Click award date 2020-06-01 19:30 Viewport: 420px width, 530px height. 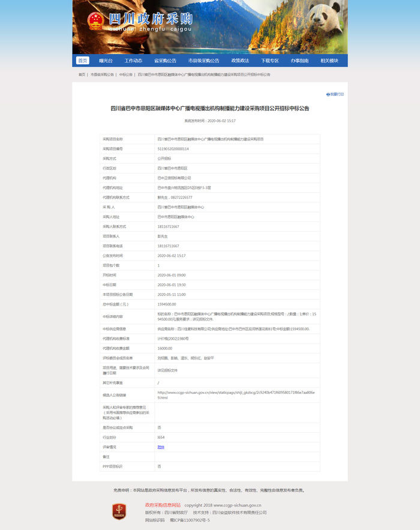[172, 285]
